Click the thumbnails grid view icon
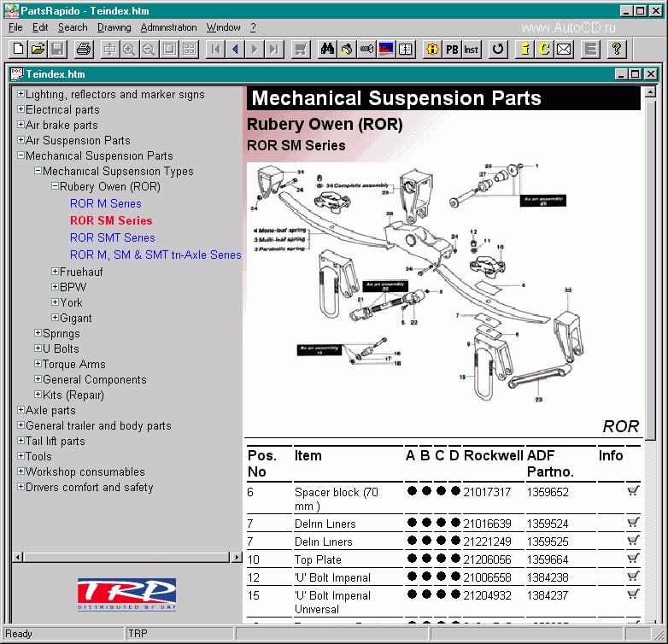Image resolution: width=668 pixels, height=644 pixels. click(x=189, y=50)
